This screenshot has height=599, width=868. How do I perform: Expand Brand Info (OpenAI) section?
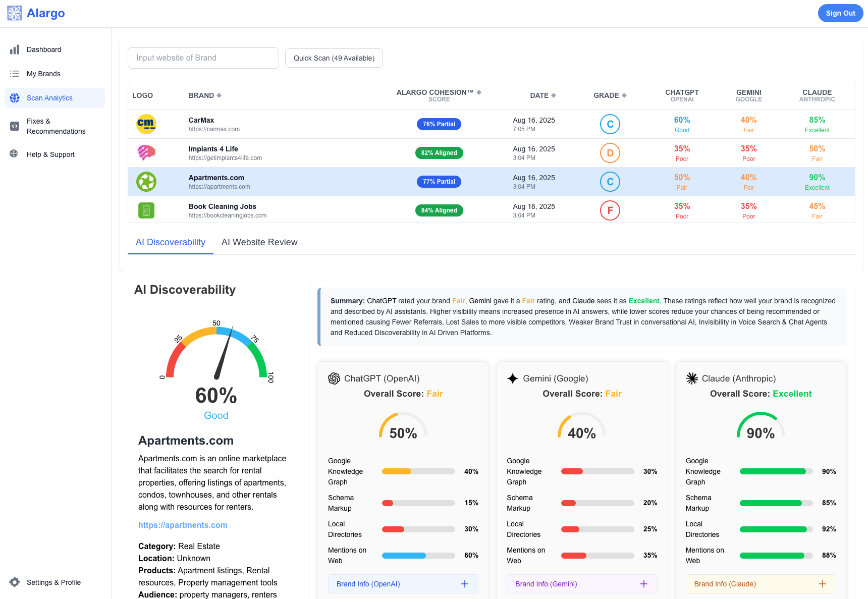point(403,584)
